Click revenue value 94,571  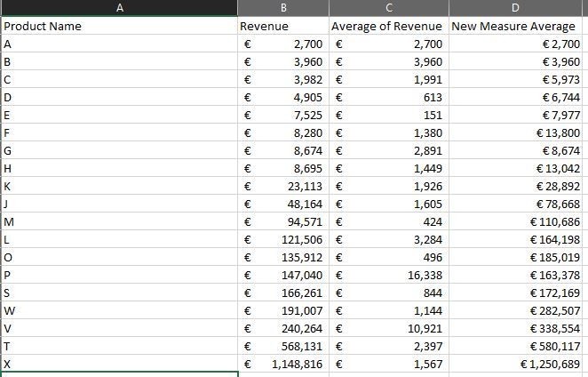pos(283,221)
